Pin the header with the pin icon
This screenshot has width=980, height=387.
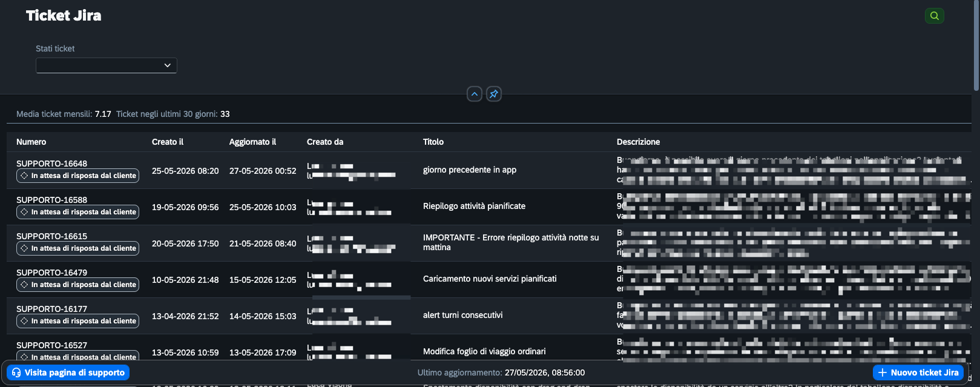point(494,94)
